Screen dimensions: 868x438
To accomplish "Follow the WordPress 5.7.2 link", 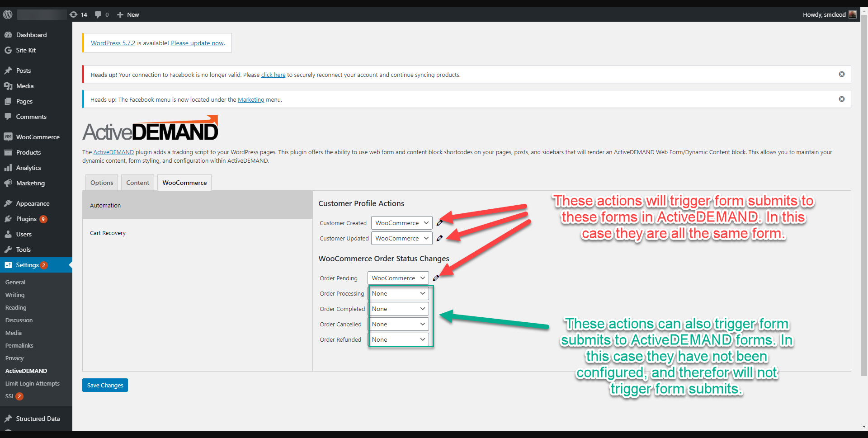I will click(x=113, y=43).
